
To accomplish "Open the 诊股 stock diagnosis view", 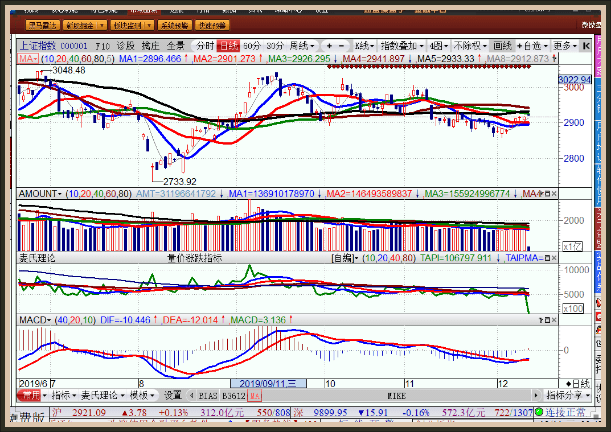I will [125, 46].
